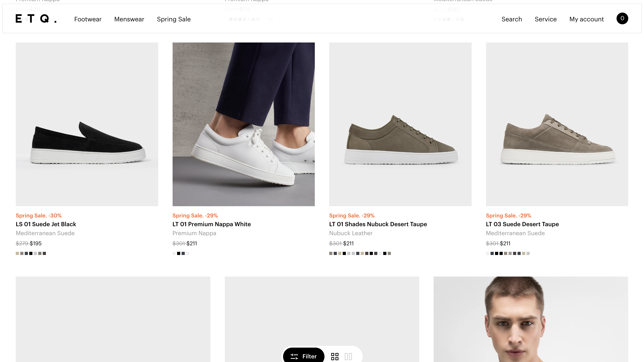Screen dimensions: 644x362
Task: Click the $195 price of LS 01 Suede
Action: pos(36,243)
